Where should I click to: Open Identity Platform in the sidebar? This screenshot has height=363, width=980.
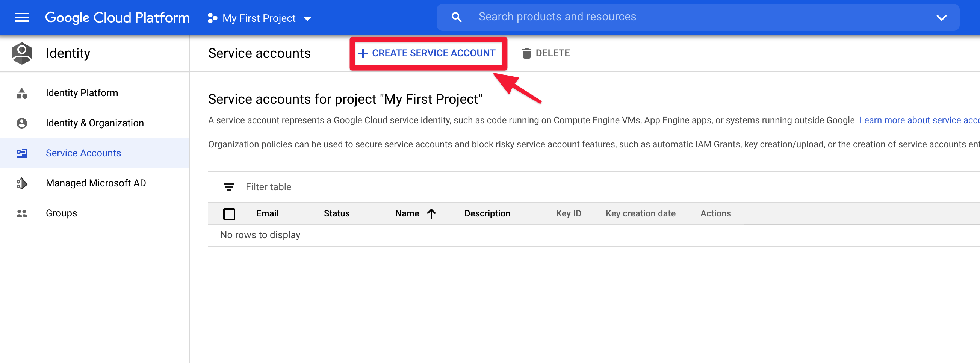pos(82,93)
